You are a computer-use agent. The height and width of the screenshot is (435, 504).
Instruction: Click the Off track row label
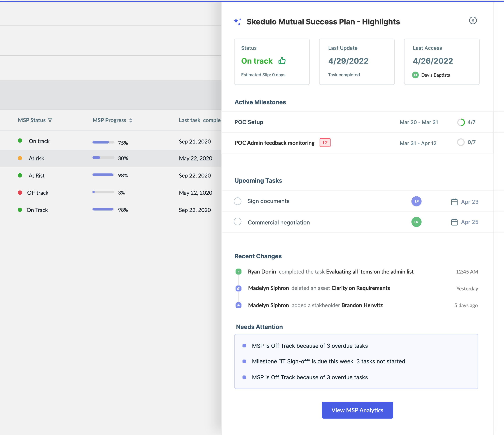38,193
